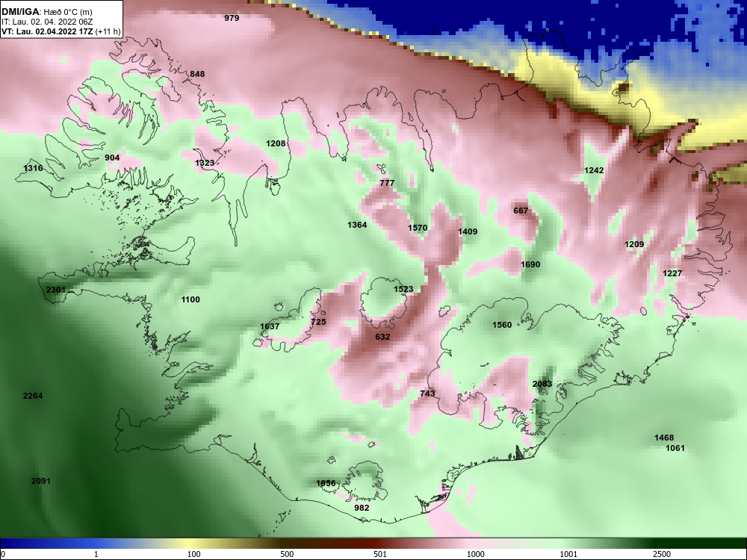
Task: Click the VT valid time line
Action: (61, 32)
